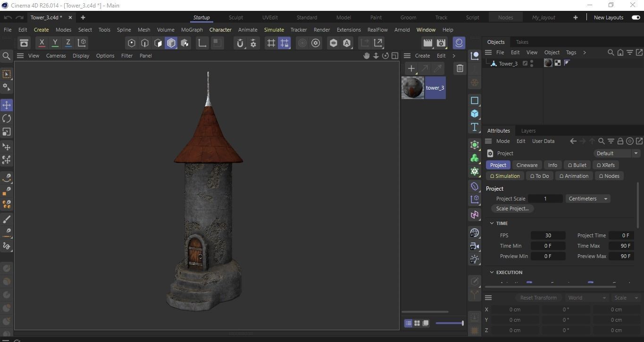Collapse the TIME section

492,223
